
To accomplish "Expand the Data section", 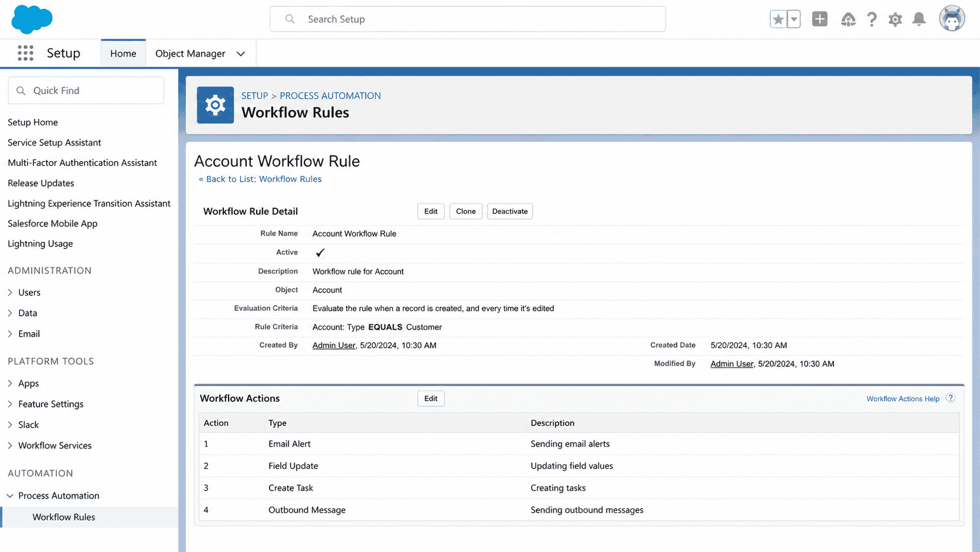I will pos(10,313).
